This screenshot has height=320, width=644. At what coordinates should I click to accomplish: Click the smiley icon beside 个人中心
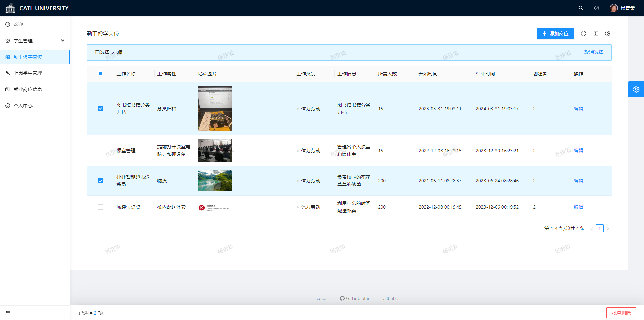click(8, 106)
